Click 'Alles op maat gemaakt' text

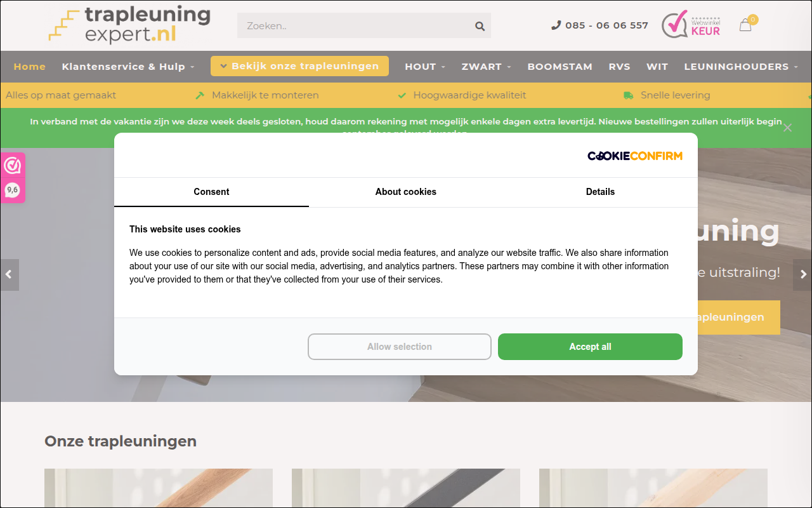coord(61,95)
